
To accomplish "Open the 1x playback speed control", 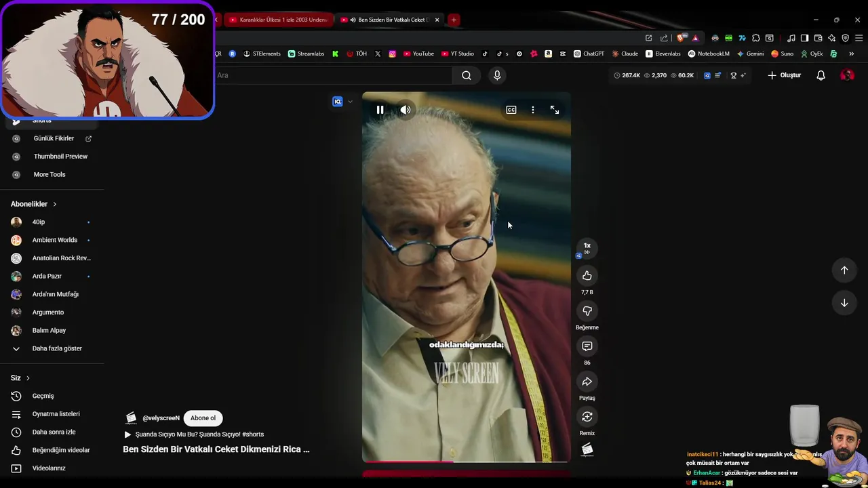I will [587, 248].
